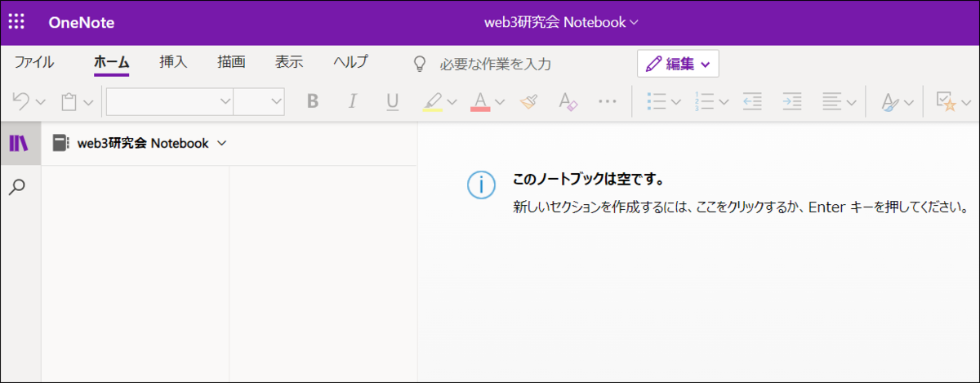Image resolution: width=980 pixels, height=383 pixels.
Task: Click the Paste clipboard icon
Action: (x=69, y=101)
